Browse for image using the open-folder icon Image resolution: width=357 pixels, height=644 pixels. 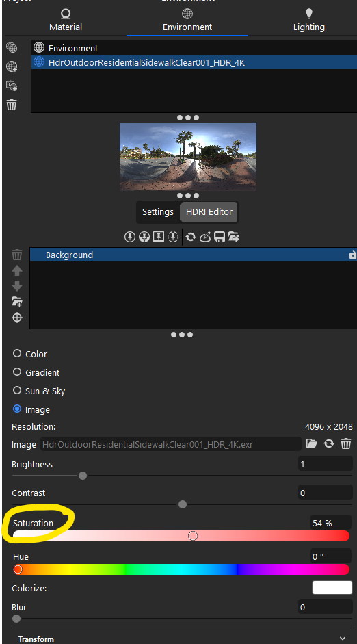click(x=312, y=443)
